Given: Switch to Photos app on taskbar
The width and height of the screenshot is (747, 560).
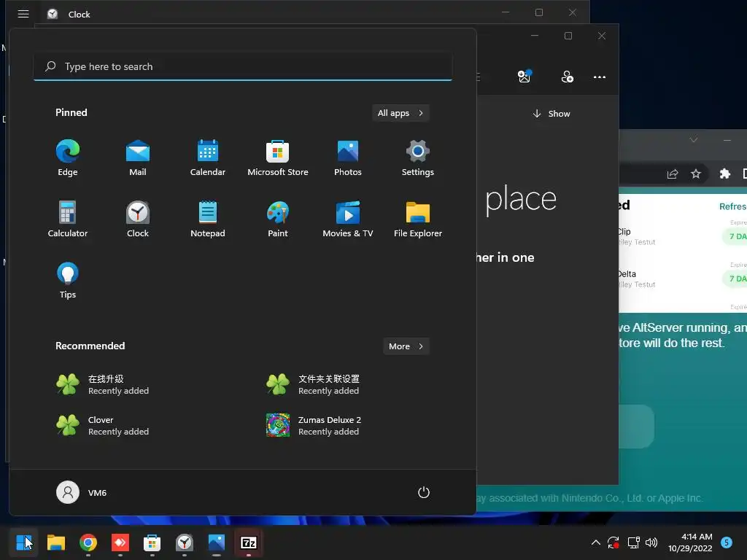Looking at the screenshot, I should [216, 542].
